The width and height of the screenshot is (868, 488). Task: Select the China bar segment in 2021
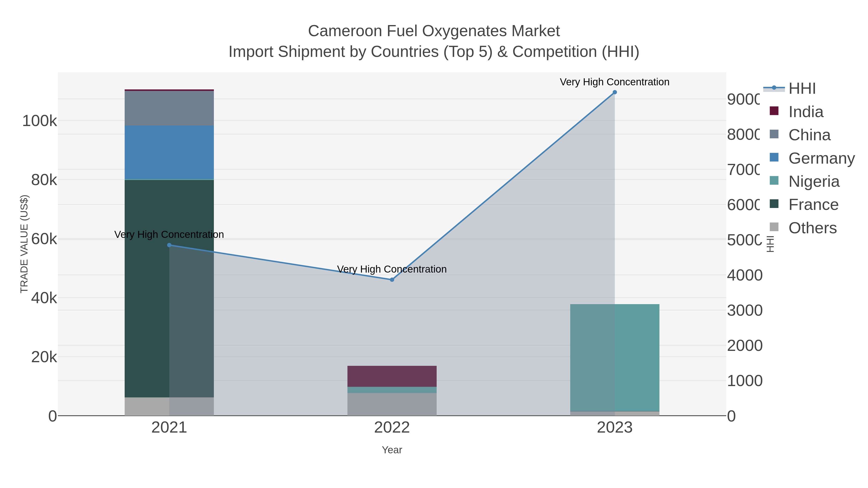(x=169, y=108)
